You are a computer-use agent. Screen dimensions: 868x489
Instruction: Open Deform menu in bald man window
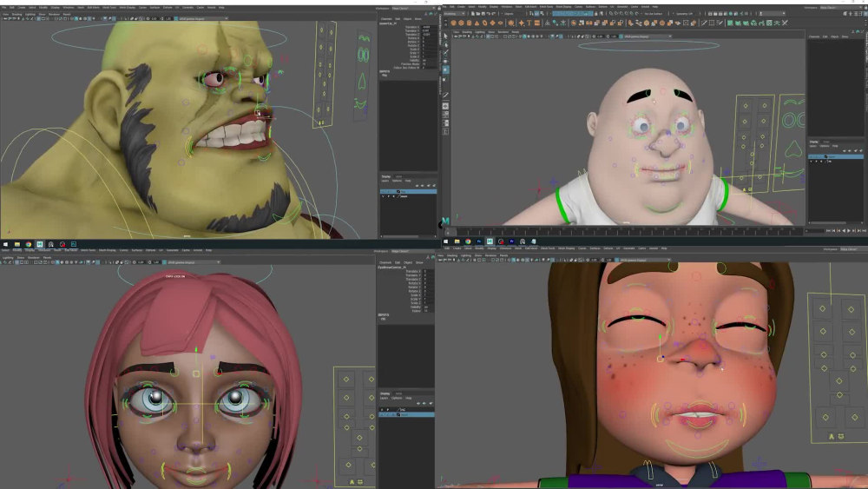pos(602,7)
